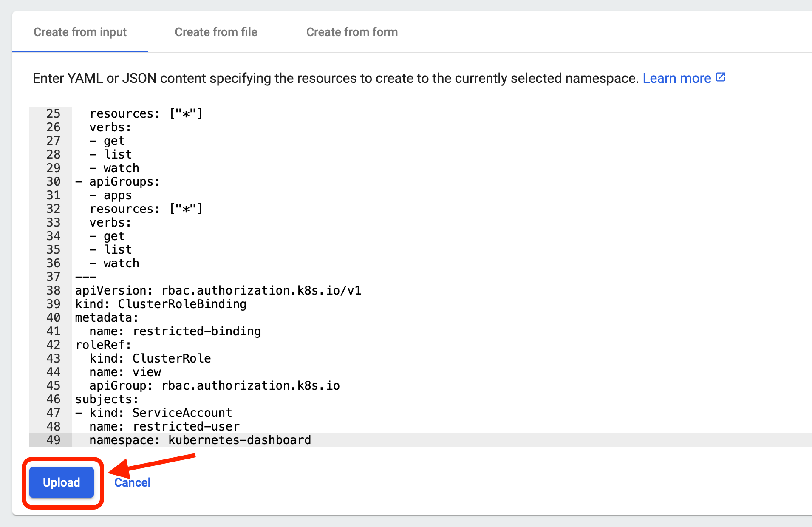This screenshot has width=812, height=527.
Task: Click '- watch' on line 29
Action: tap(114, 168)
